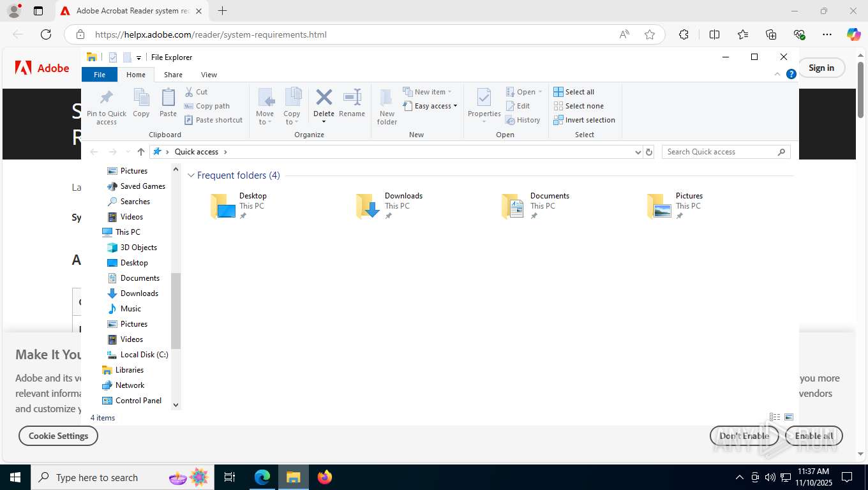Select Libraries in navigation pane

pyautogui.click(x=123, y=370)
